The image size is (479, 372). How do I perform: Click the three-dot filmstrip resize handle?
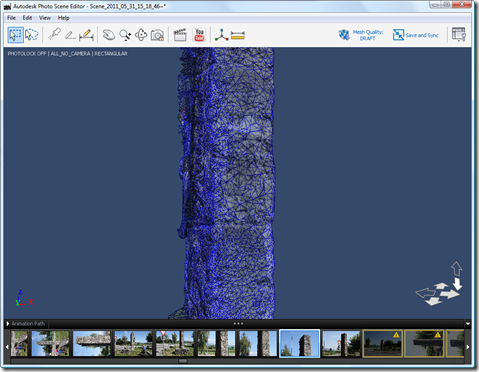pos(238,324)
